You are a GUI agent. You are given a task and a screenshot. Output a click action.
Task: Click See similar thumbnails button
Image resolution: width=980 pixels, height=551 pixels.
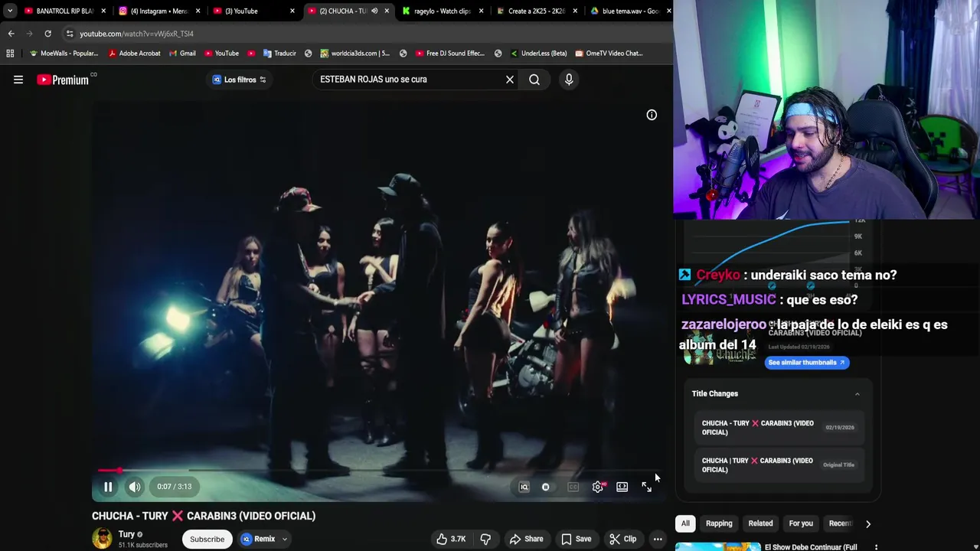point(807,363)
